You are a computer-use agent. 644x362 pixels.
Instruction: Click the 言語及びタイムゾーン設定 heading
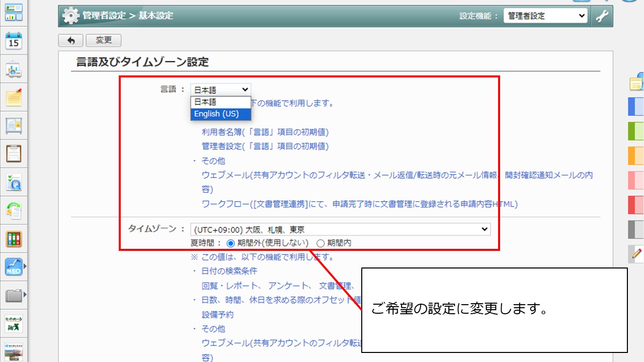pyautogui.click(x=142, y=62)
